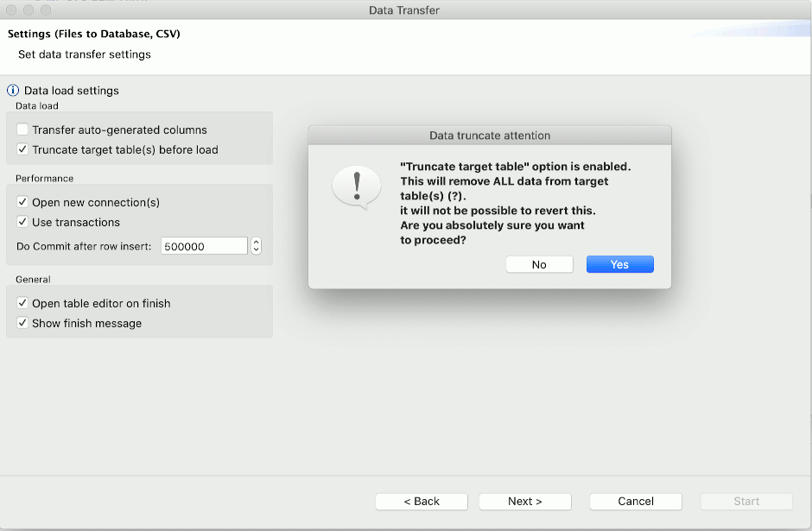
Task: Click the Data load settings label
Action: point(72,91)
